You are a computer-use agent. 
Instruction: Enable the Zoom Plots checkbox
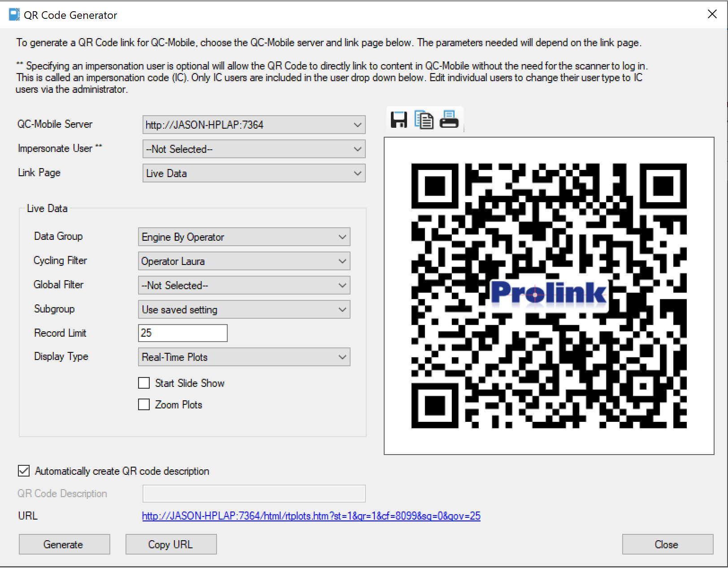pyautogui.click(x=144, y=404)
